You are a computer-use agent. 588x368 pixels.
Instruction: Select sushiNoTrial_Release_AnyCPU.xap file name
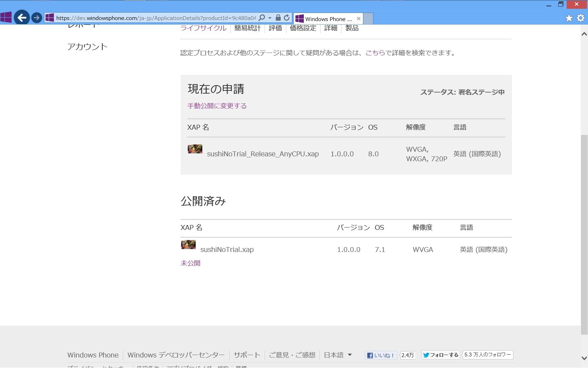pos(263,154)
